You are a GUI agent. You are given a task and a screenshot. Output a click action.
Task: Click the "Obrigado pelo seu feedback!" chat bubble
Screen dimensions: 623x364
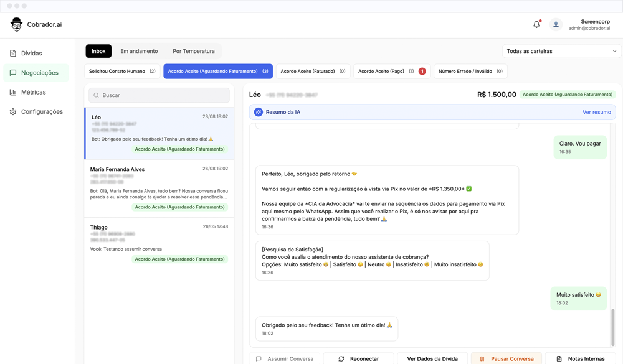(x=326, y=329)
